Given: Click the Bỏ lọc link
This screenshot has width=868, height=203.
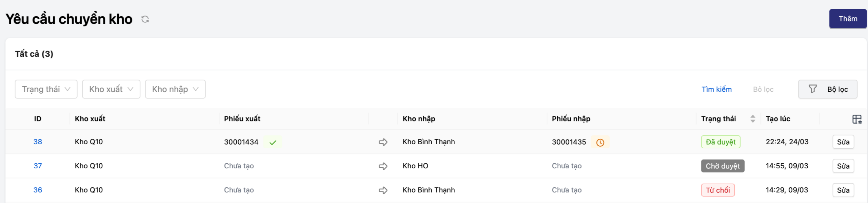Looking at the screenshot, I should [763, 89].
